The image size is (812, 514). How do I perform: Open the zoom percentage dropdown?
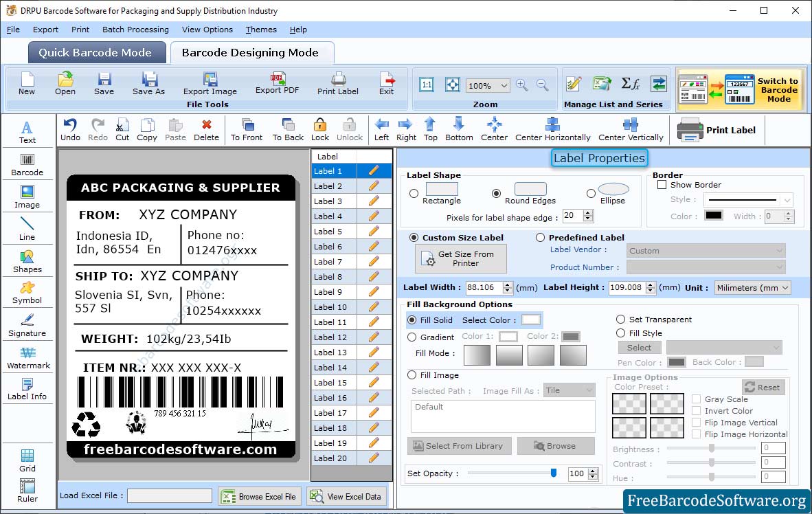coord(504,85)
